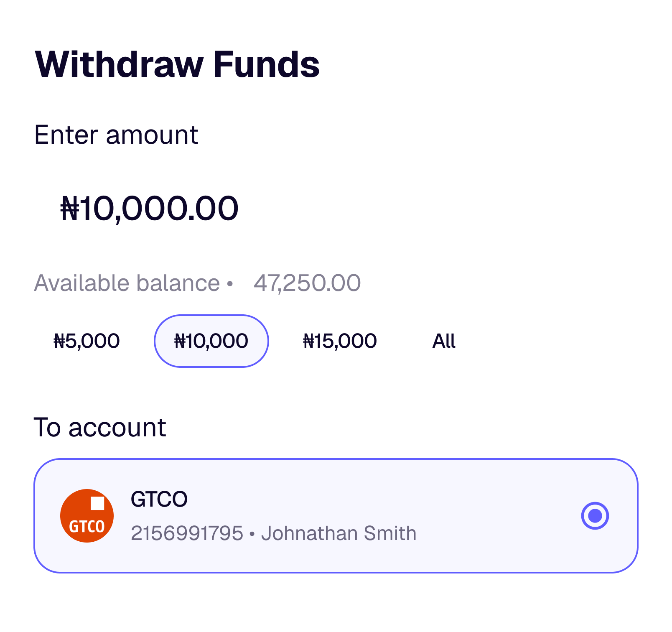Click the white square in GTCO logo
The image size is (672, 632).
(97, 503)
